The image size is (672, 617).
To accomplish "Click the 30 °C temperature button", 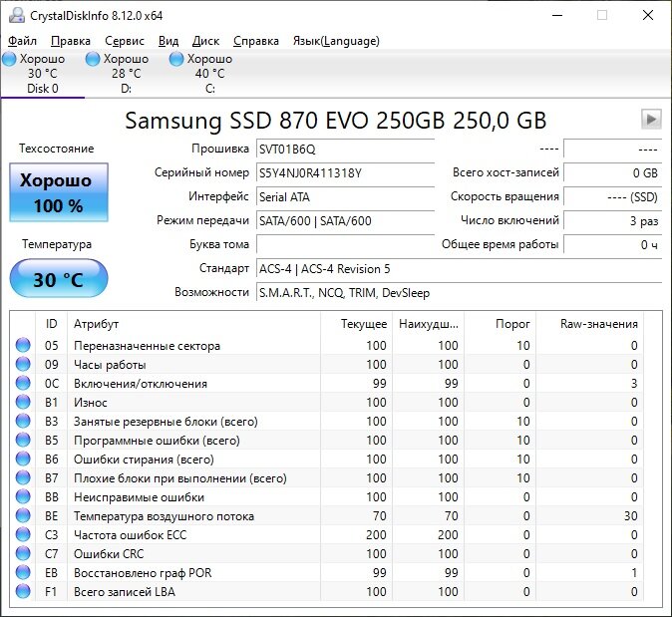I will click(59, 278).
